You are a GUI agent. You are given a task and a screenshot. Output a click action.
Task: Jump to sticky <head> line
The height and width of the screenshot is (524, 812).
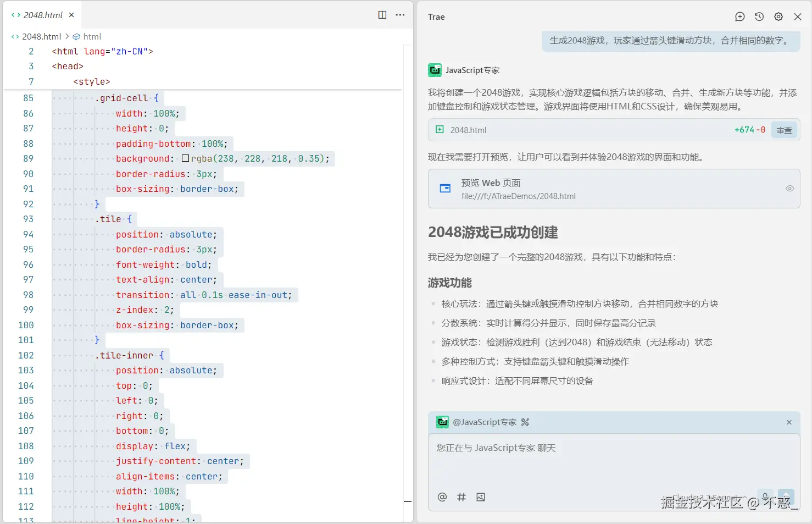68,66
